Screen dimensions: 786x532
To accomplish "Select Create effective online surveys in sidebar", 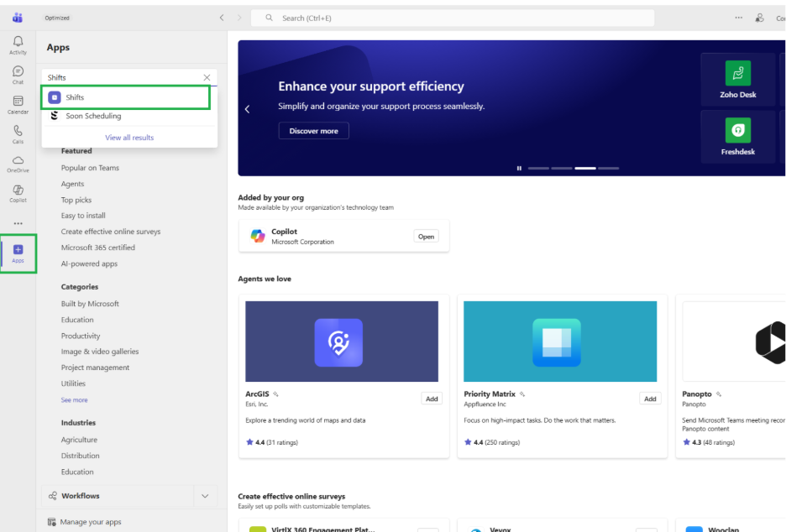I will click(111, 232).
